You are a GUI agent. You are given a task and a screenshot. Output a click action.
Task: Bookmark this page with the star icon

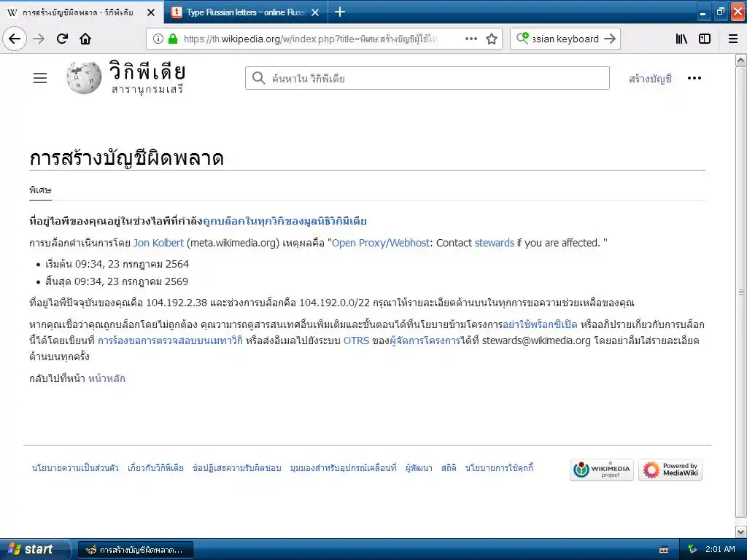tap(492, 39)
